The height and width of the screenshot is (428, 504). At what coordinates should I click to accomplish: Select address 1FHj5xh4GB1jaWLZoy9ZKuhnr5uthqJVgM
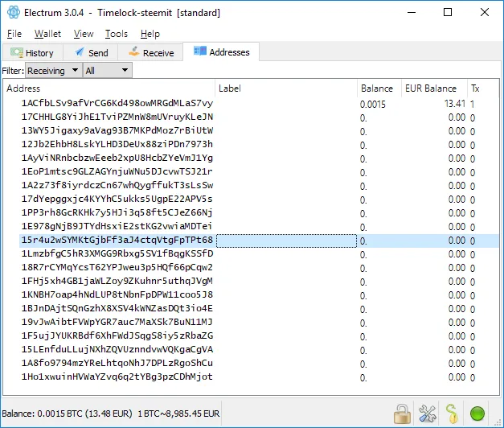(x=117, y=281)
